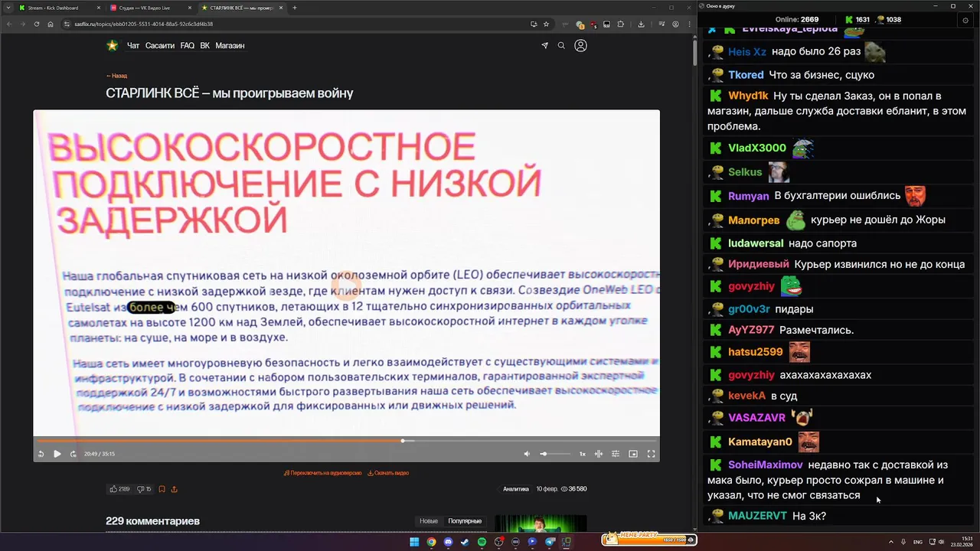
Task: Open settings gear in the chat window
Action: click(965, 20)
